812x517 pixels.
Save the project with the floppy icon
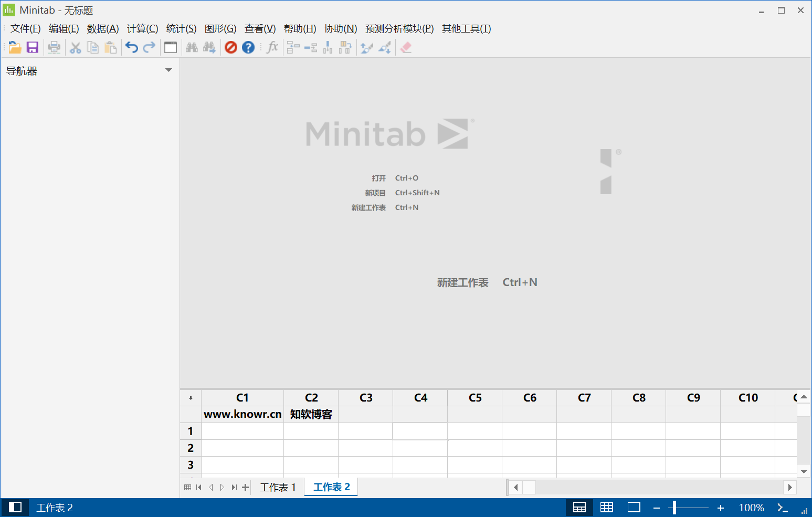(33, 48)
